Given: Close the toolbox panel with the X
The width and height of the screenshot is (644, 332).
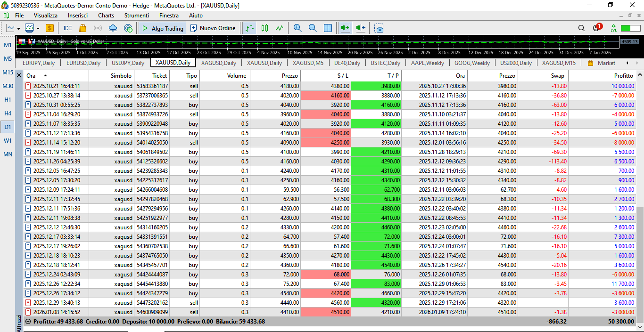Looking at the screenshot, I should [19, 75].
